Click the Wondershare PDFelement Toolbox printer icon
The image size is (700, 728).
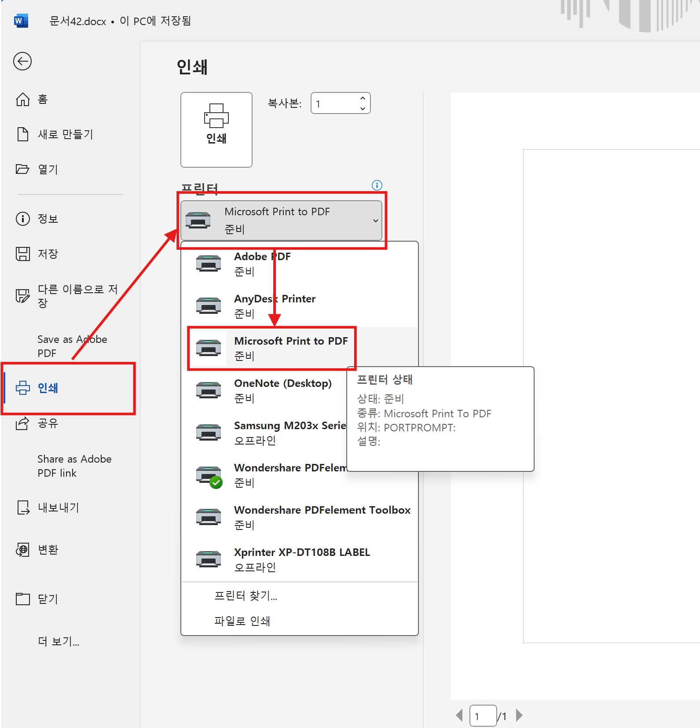pyautogui.click(x=209, y=517)
